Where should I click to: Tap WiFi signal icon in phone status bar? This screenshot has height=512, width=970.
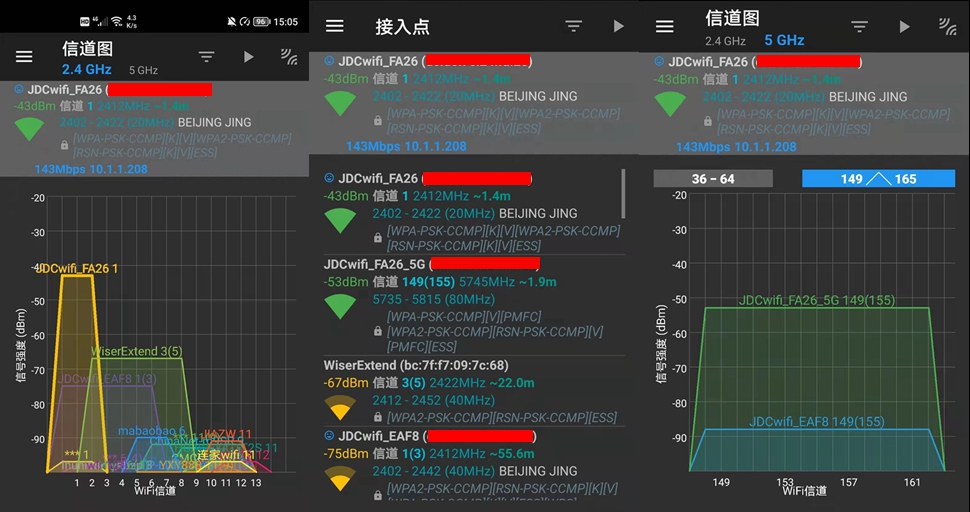point(116,22)
